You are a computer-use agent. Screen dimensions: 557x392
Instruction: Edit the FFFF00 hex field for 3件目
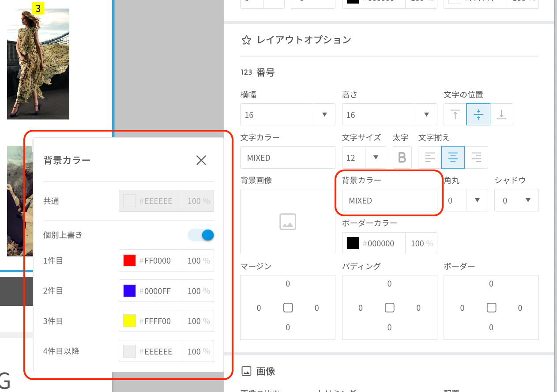coord(158,321)
